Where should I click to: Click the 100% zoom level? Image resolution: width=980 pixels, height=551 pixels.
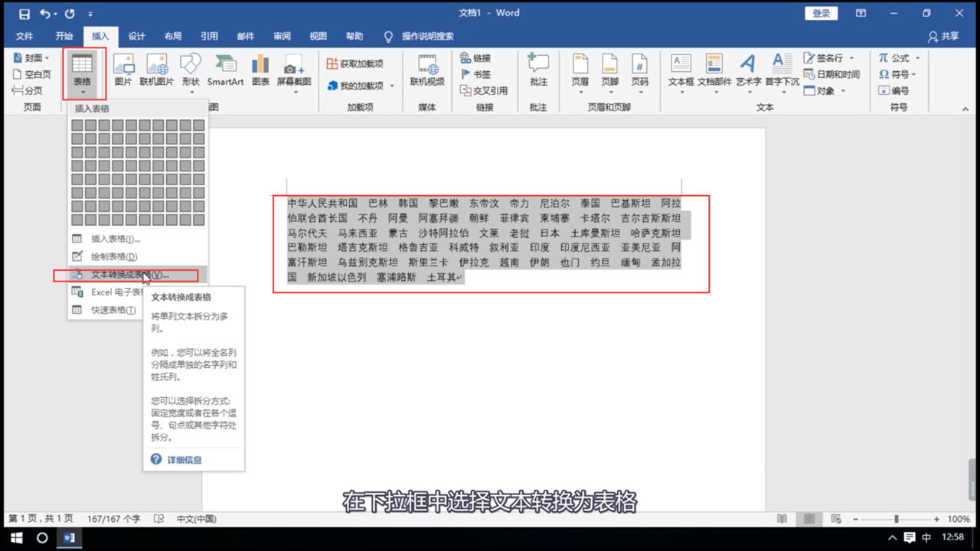(959, 519)
